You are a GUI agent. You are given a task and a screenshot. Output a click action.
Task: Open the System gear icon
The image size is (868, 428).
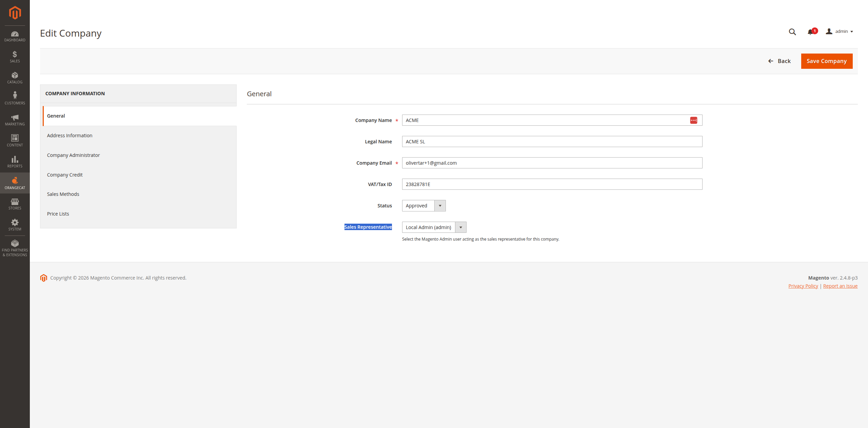(15, 225)
